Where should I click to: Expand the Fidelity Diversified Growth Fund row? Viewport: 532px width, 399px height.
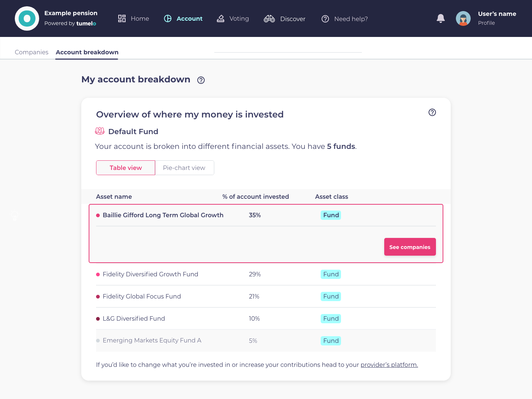coord(266,274)
